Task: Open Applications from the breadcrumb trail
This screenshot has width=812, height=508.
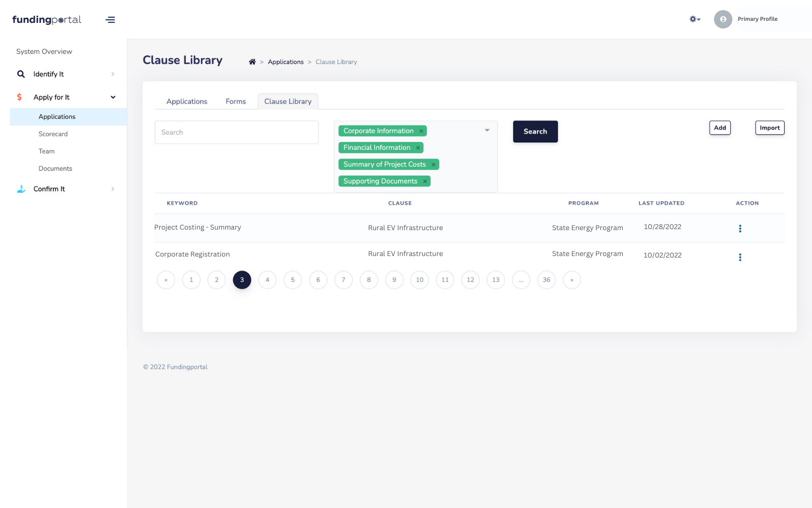Action: tap(285, 61)
